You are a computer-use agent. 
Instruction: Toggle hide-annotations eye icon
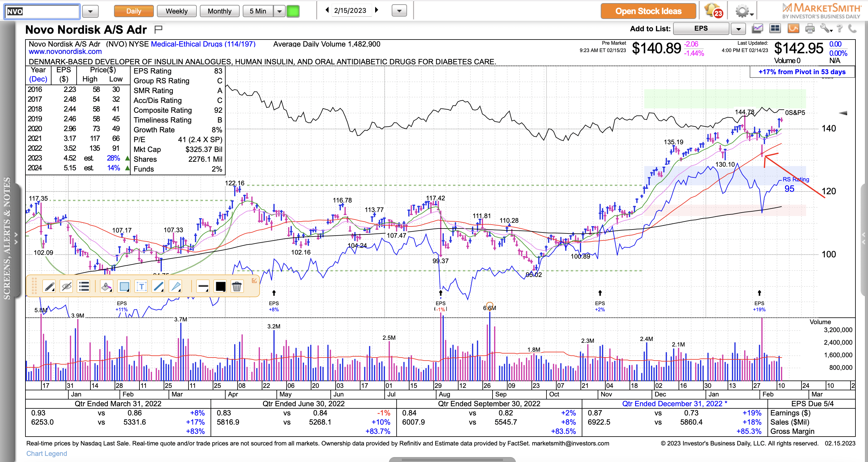tap(67, 286)
